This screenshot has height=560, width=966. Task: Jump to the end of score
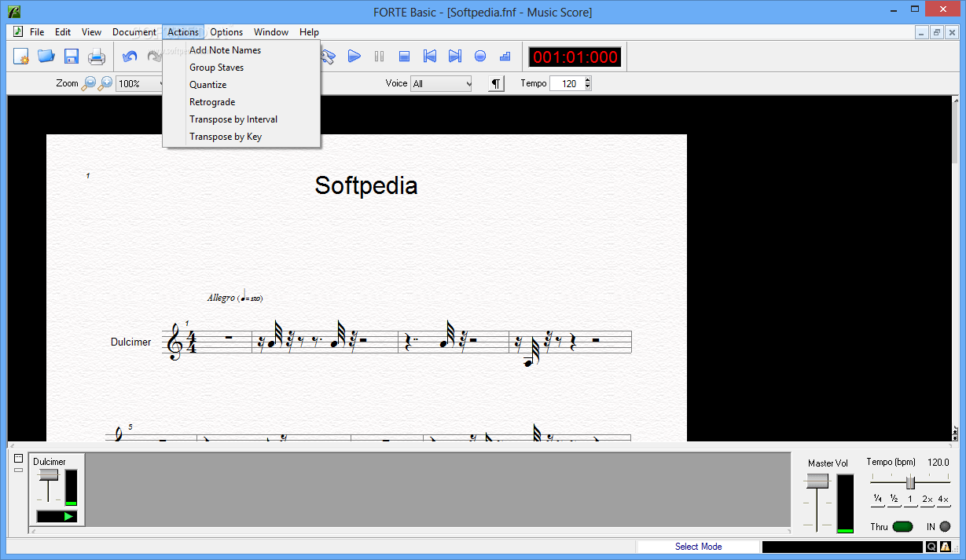(455, 57)
